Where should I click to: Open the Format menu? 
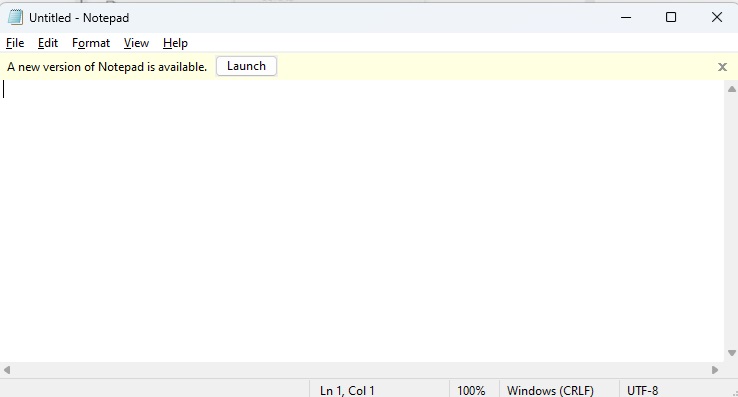tap(91, 43)
